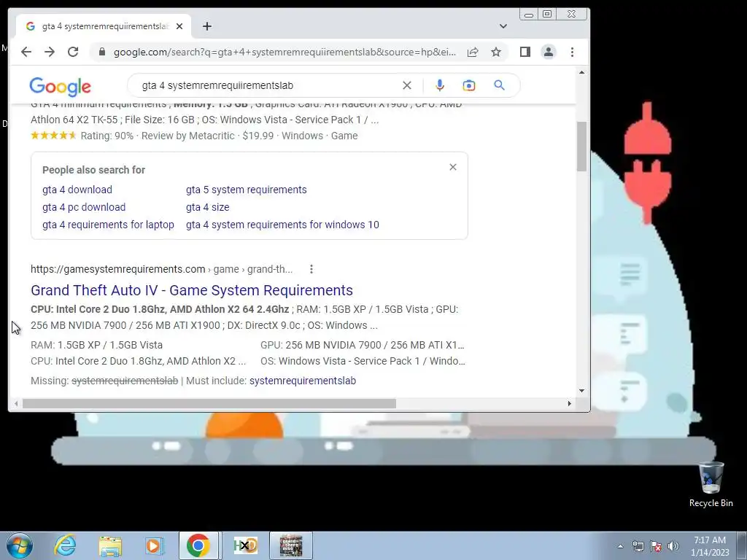Open Windows Media Player from the taskbar
The height and width of the screenshot is (560, 747).
(154, 545)
